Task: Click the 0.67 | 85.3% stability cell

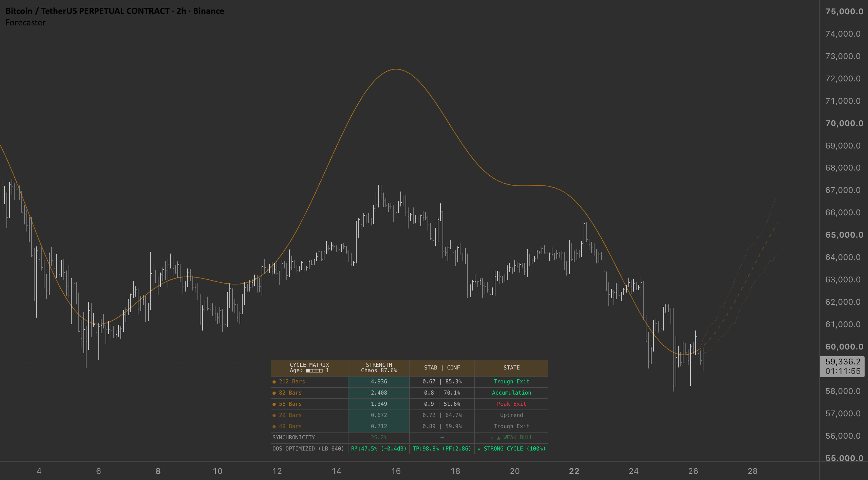Action: tap(442, 382)
